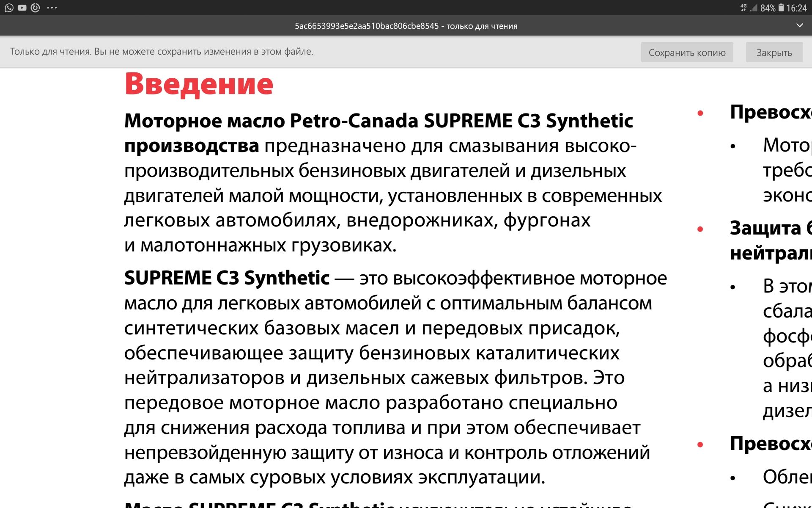812x508 pixels.
Task: Tap the YouTube notification icon
Action: [22, 8]
